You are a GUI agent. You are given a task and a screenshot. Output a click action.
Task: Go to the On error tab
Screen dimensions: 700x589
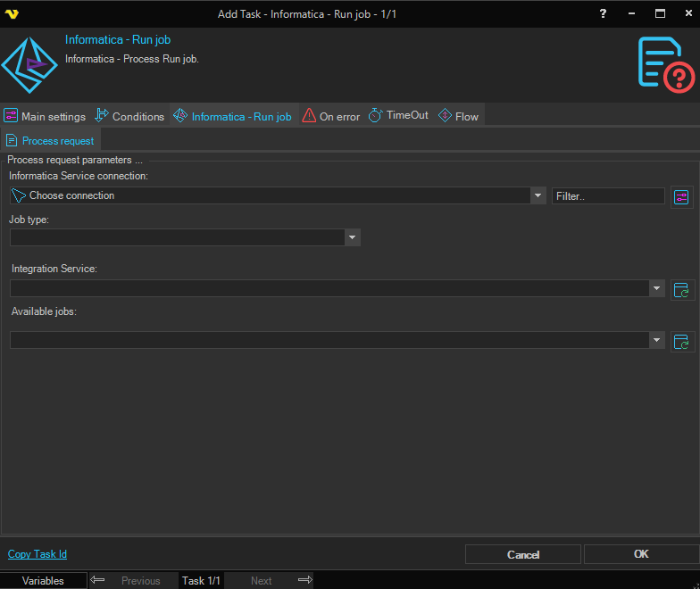330,116
